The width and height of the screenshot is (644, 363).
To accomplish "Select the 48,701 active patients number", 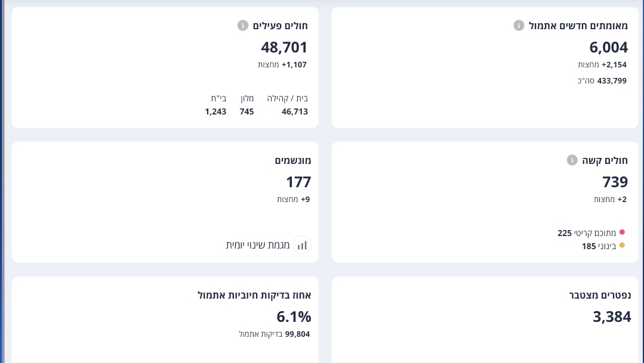I will coord(284,48).
